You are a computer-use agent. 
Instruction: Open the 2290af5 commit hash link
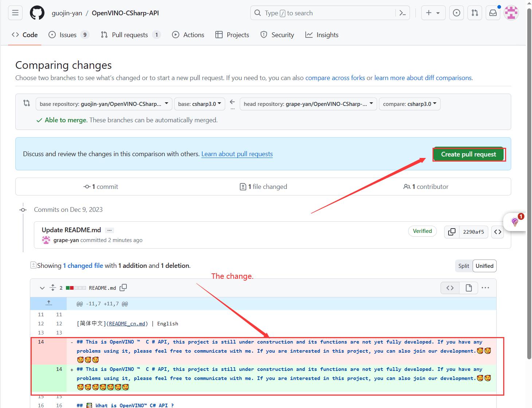coord(473,232)
